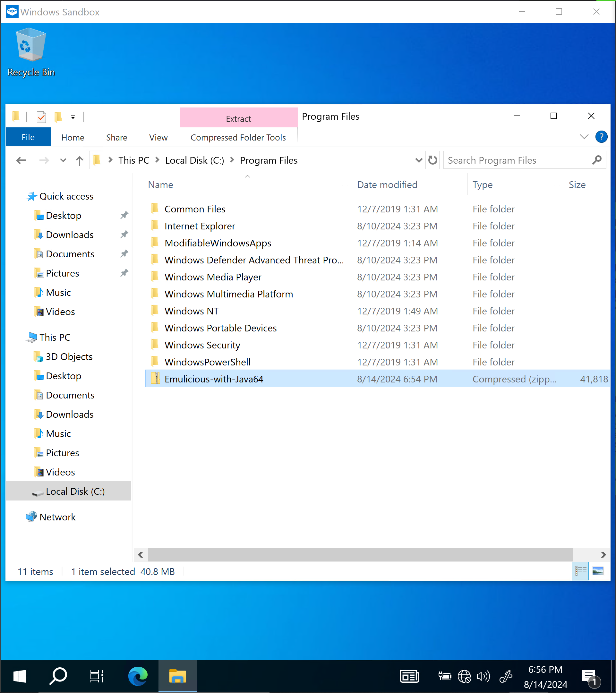The width and height of the screenshot is (616, 693).
Task: Switch to details view in the status bar
Action: coord(580,571)
